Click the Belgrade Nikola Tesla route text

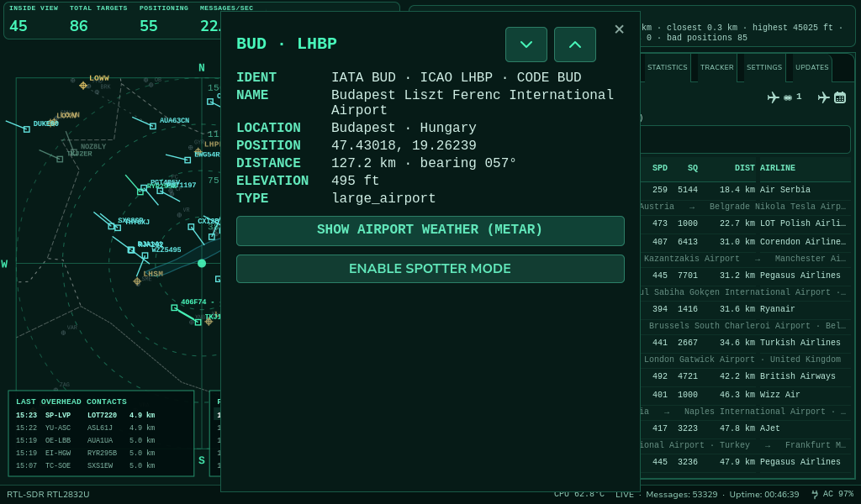pos(778,206)
